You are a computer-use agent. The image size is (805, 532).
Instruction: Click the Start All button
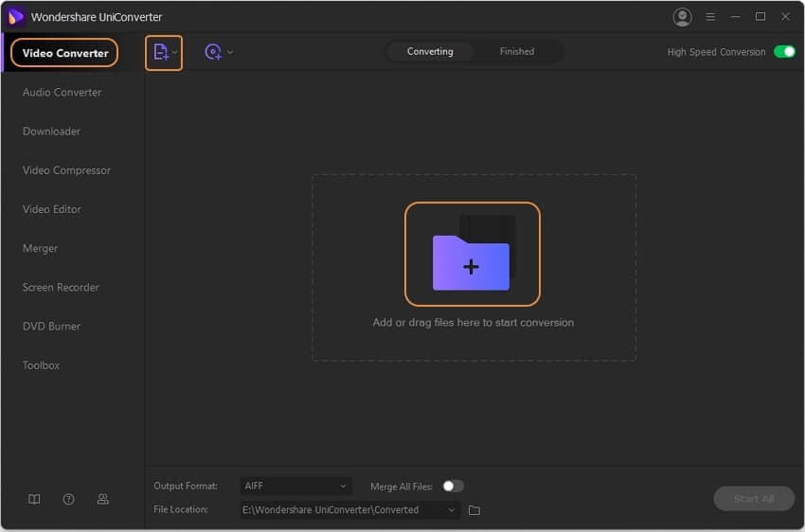tap(754, 499)
